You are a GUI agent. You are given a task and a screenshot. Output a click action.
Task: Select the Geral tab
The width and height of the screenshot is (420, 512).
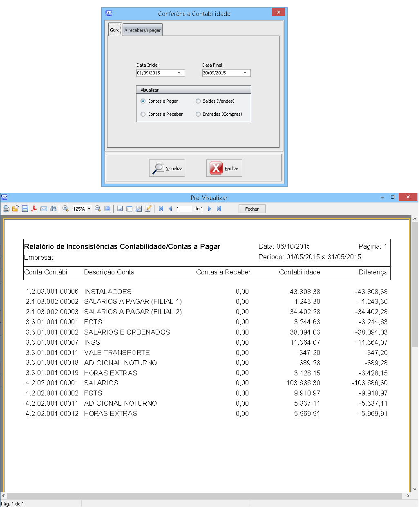[115, 30]
